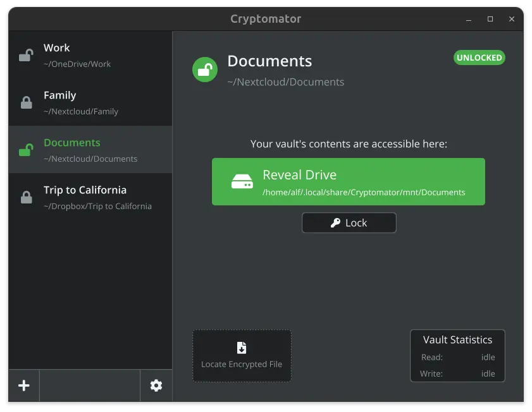This screenshot has height=412, width=532.
Task: Lock the Documents vault
Action: click(349, 222)
